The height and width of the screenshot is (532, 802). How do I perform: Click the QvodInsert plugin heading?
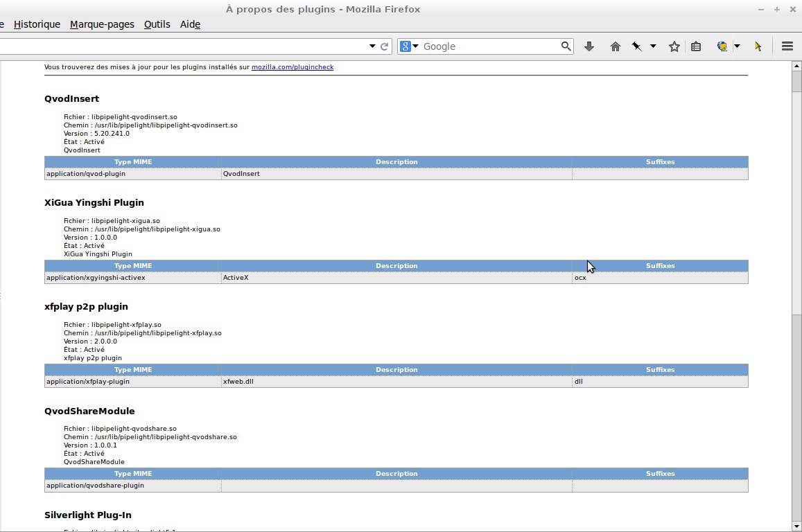click(71, 98)
